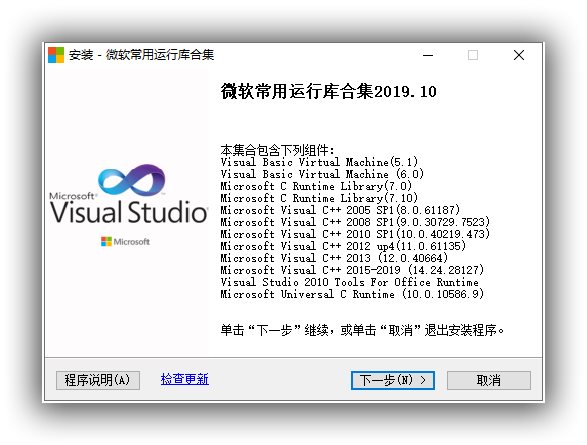Select line Microsoft C Runtime Library(7.10)

coord(319,198)
